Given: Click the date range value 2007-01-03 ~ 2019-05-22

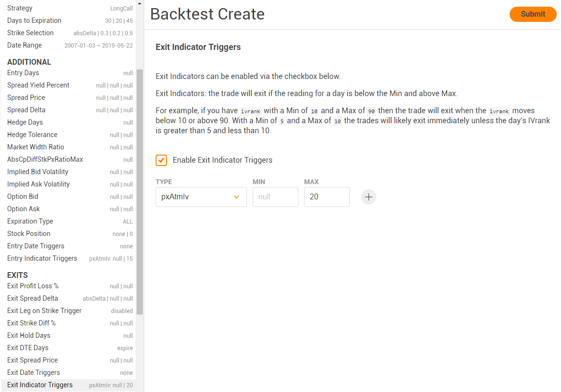Looking at the screenshot, I should pyautogui.click(x=98, y=46).
